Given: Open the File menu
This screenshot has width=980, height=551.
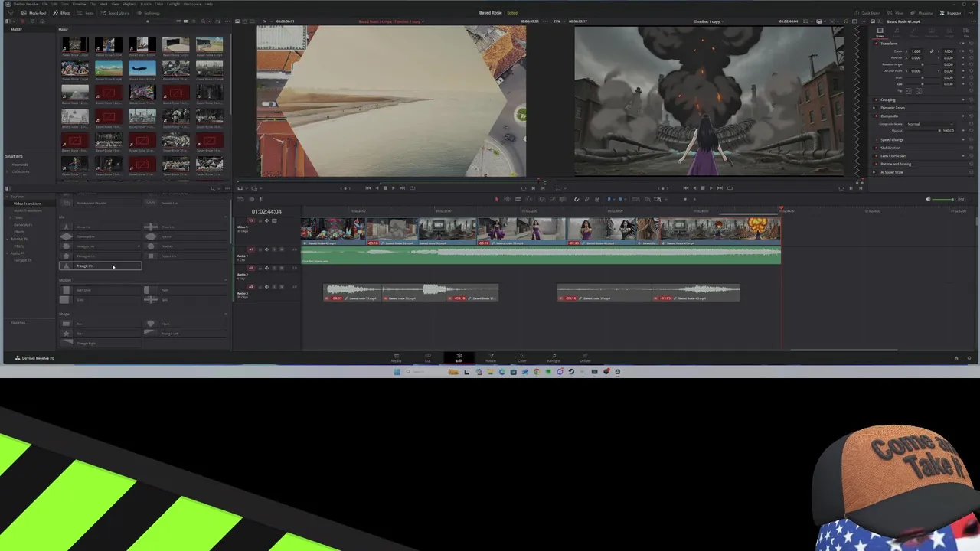Looking at the screenshot, I should tap(44, 4).
